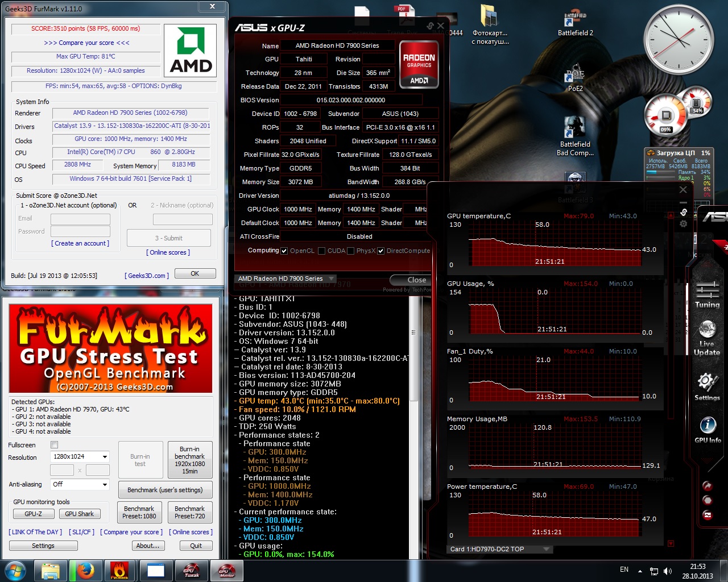Open Battlefield Bad Company desktop shortcut

(575, 137)
